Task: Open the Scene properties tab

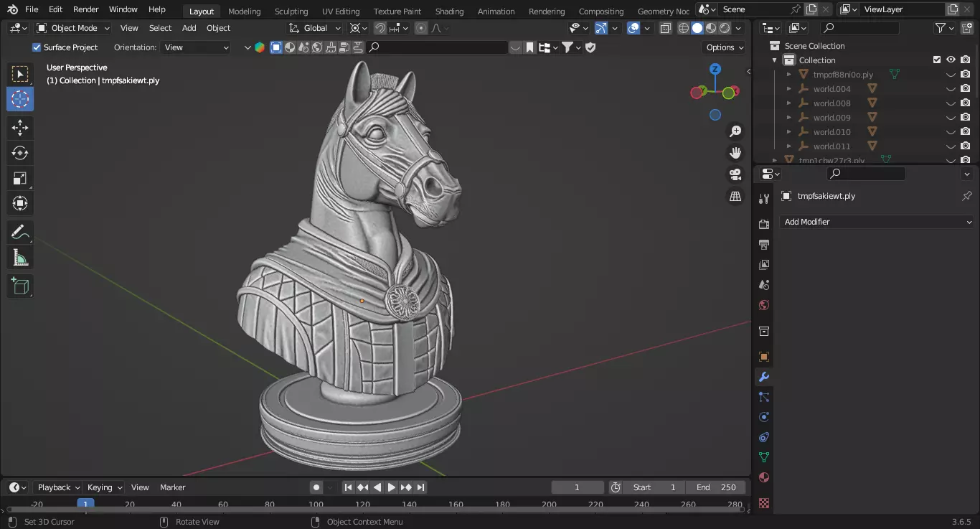Action: tap(764, 285)
